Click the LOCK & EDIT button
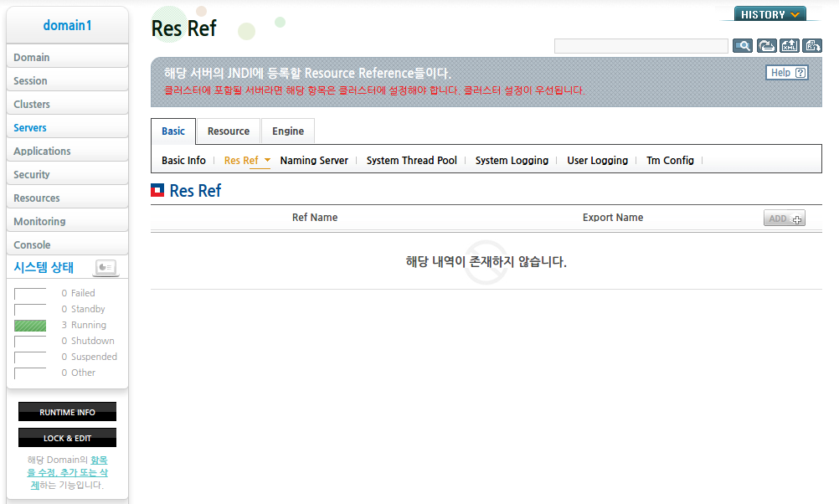 click(68, 438)
